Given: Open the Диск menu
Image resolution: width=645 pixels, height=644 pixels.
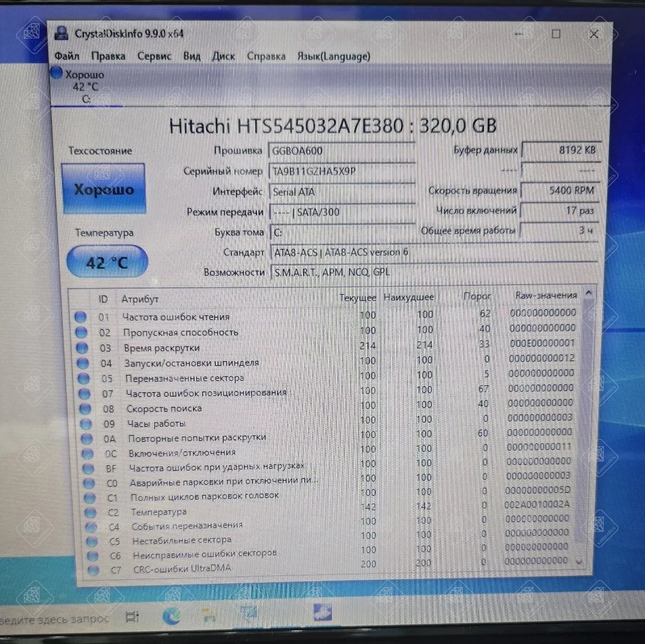Looking at the screenshot, I should click(x=223, y=56).
